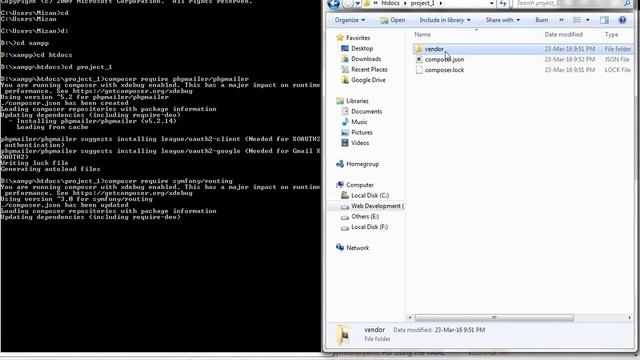Open Downloads in Favorites

click(366, 59)
